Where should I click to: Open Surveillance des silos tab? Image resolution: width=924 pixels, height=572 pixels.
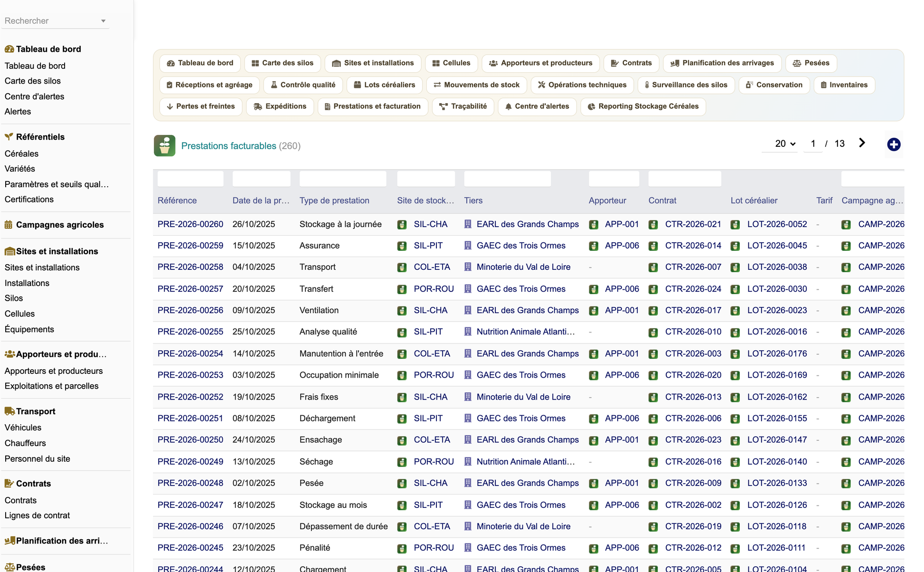686,85
